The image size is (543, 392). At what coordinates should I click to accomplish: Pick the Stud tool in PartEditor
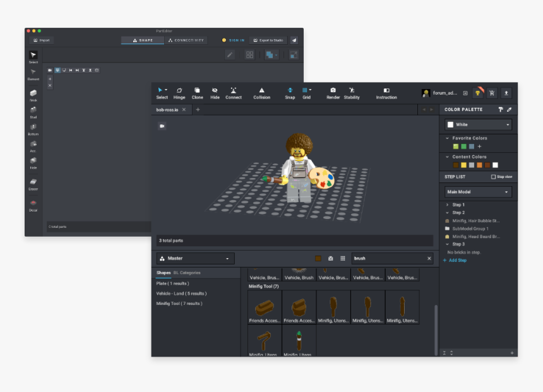[x=33, y=111]
